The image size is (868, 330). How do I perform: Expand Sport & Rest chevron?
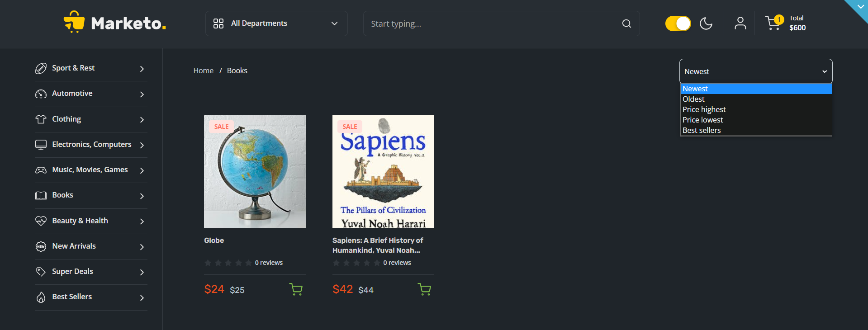(142, 69)
